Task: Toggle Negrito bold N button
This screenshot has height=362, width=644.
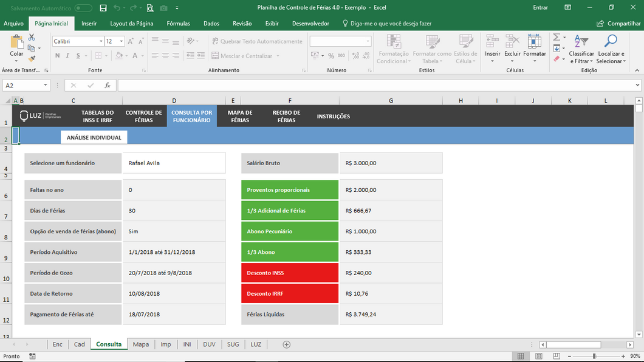Action: tap(58, 56)
